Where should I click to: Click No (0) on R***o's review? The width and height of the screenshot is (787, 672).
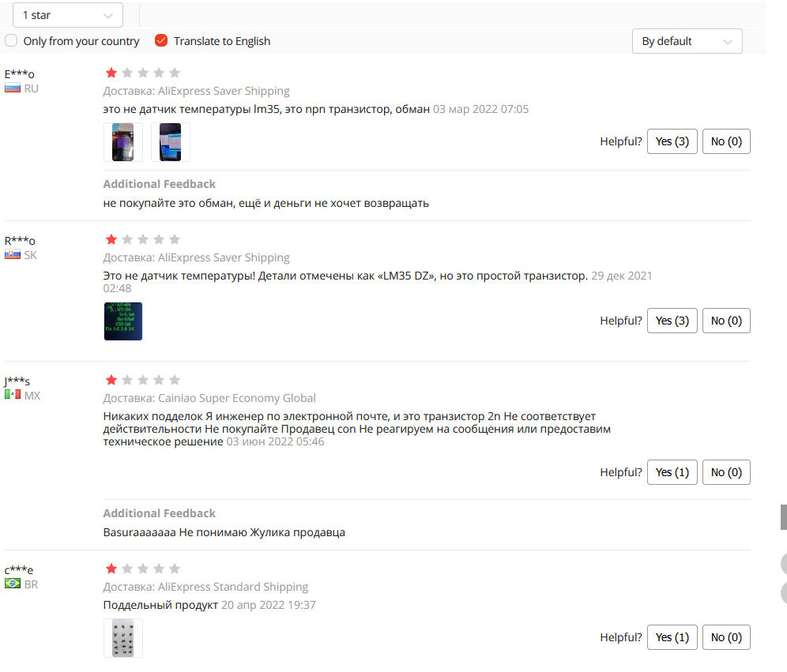point(726,321)
